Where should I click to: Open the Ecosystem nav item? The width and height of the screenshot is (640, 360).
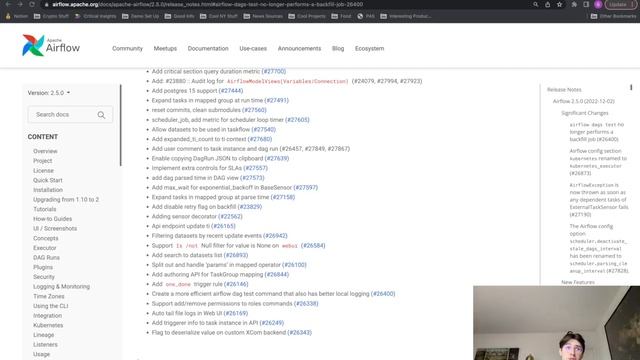tap(369, 49)
